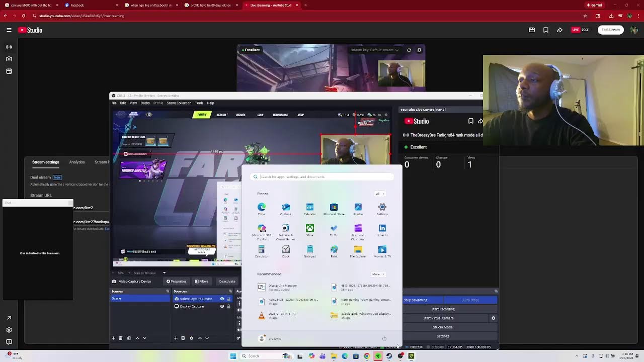644x362 pixels.
Task: Open the OBS File menu
Action: click(x=114, y=103)
